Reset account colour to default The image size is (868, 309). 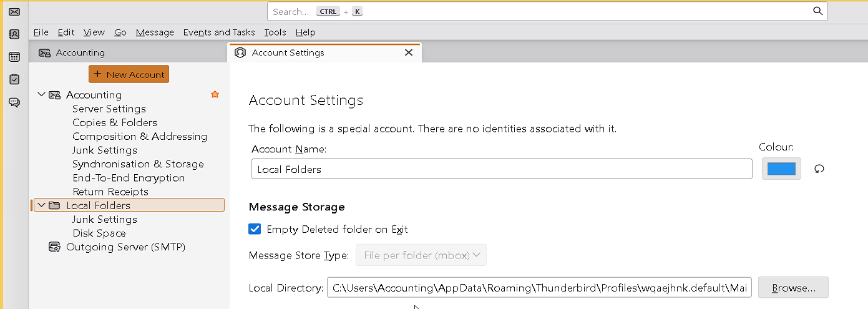pyautogui.click(x=819, y=169)
